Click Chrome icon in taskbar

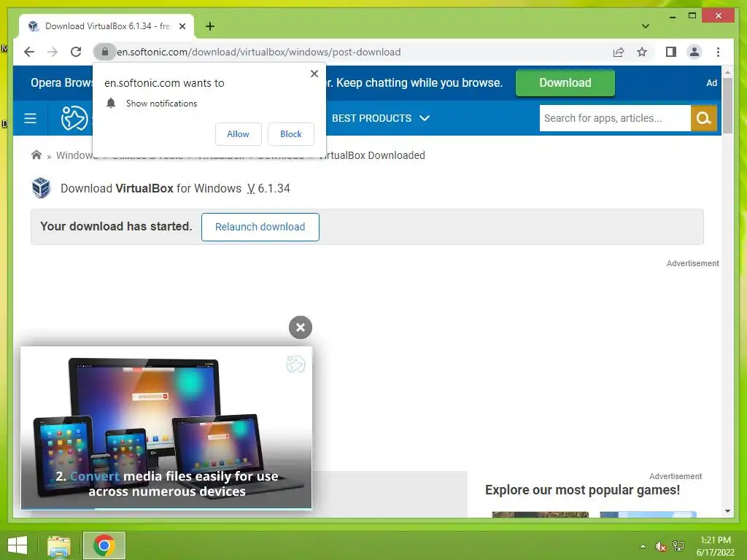pyautogui.click(x=104, y=545)
